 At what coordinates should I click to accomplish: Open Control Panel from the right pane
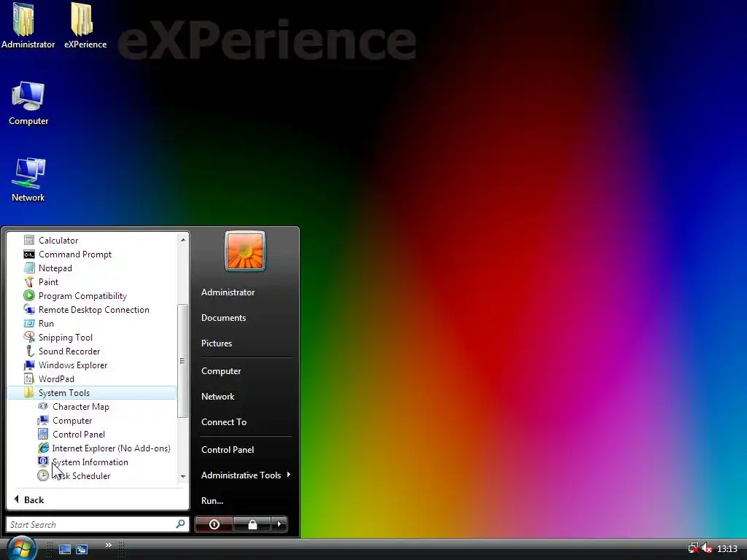click(x=228, y=449)
